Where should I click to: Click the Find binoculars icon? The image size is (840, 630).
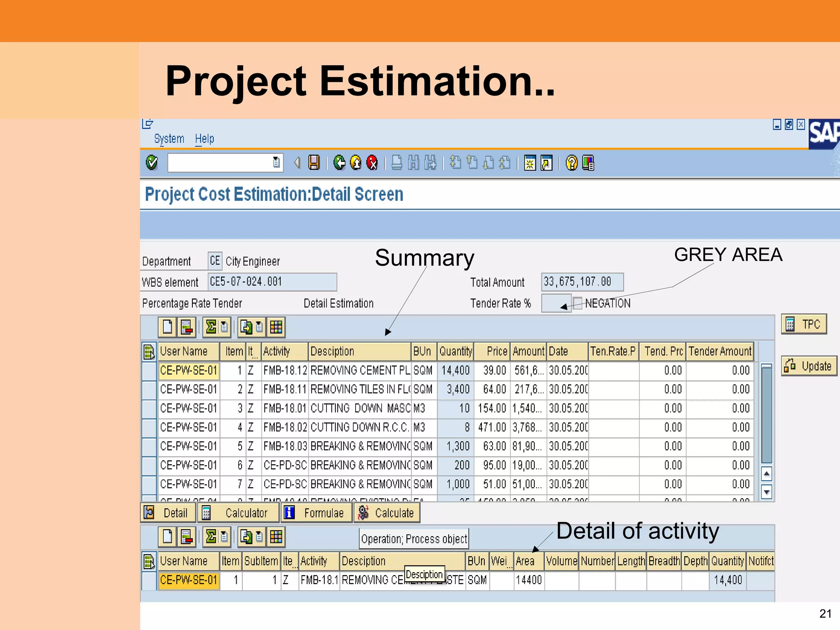[413, 163]
